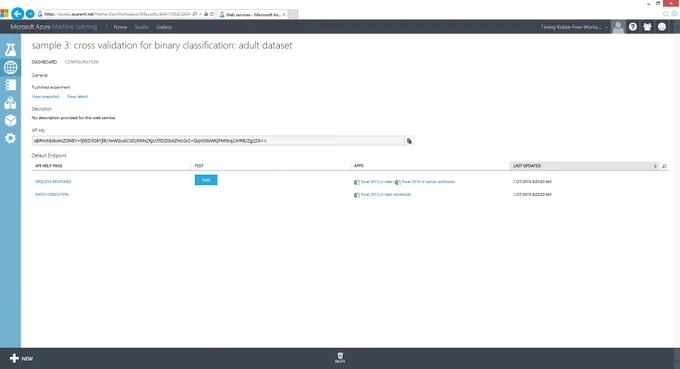The height and width of the screenshot is (369, 680).
Task: Open the Gallery menu item
Action: pos(164,27)
